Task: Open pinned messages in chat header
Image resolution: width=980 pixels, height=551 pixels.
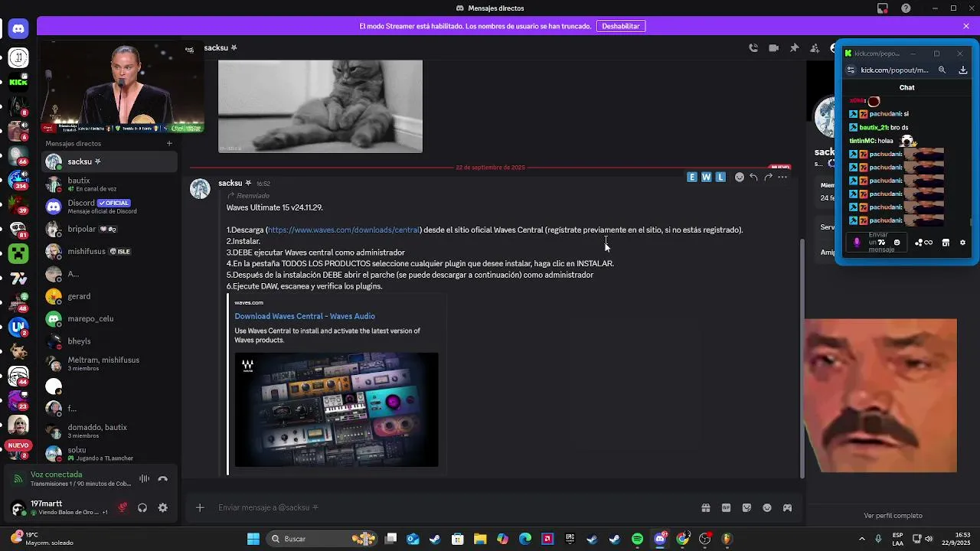Action: pos(794,47)
